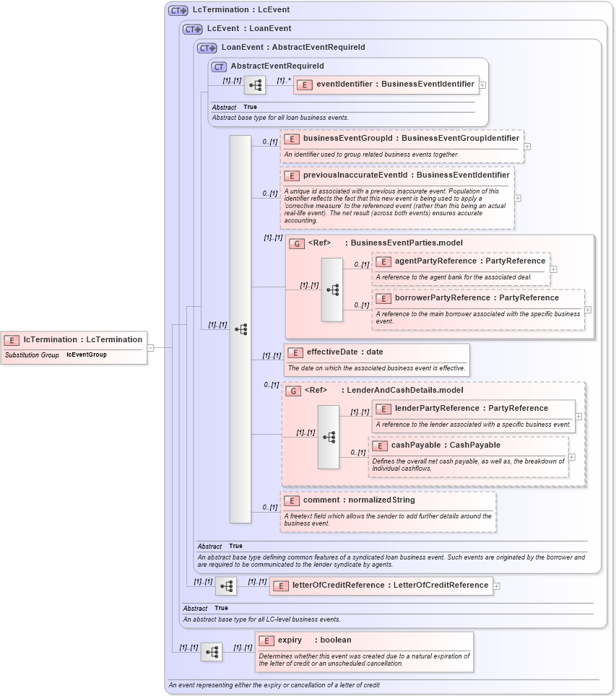The width and height of the screenshot is (616, 696).
Task: Click the CT+ icon on the LcTermination header
Action: point(177,9)
